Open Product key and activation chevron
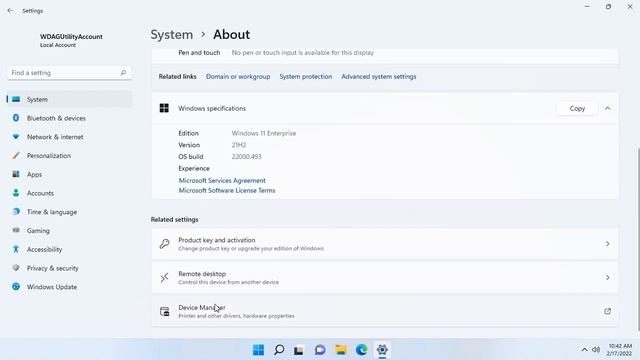 607,244
